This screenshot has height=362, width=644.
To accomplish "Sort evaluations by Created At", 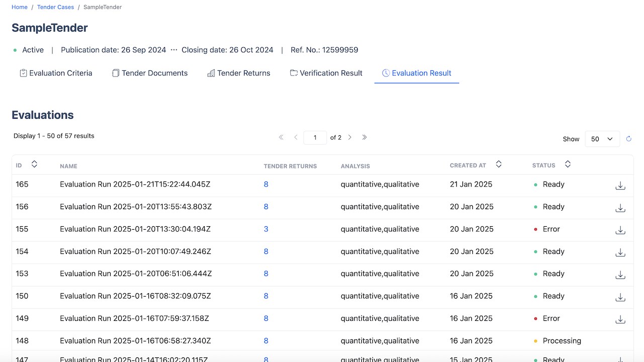I will tap(499, 164).
